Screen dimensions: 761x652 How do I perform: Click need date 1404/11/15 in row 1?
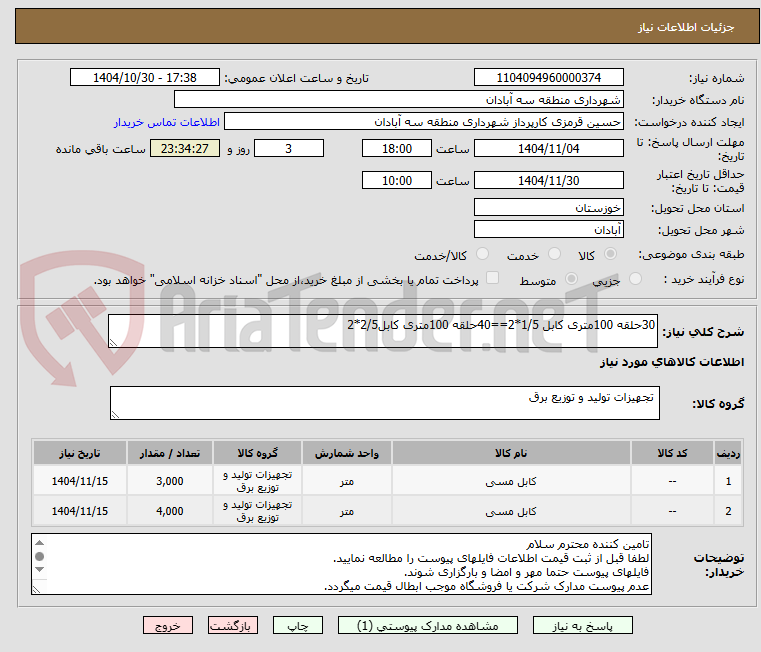point(80,481)
